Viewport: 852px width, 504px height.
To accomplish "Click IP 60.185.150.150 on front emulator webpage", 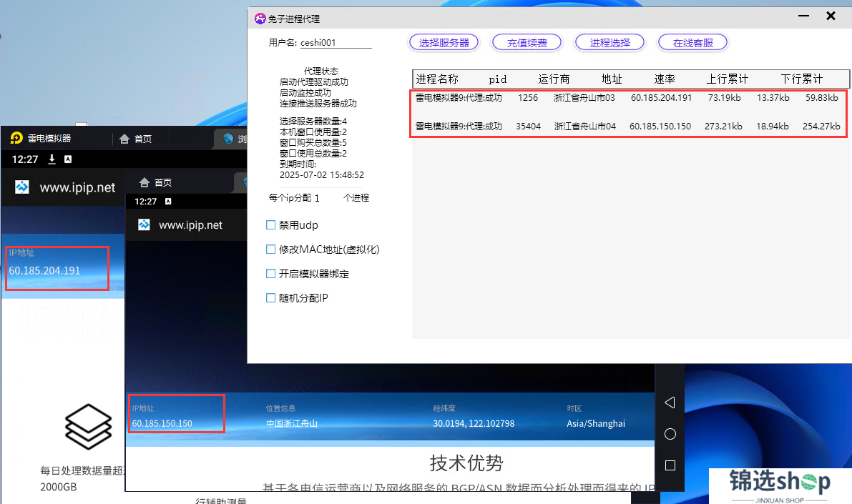I will pos(162,424).
